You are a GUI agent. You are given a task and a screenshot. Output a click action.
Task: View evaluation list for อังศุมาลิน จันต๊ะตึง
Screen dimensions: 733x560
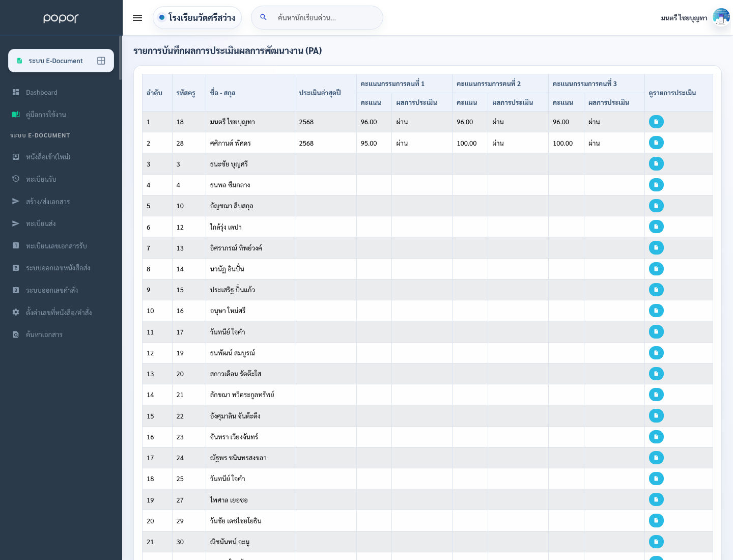[656, 415]
